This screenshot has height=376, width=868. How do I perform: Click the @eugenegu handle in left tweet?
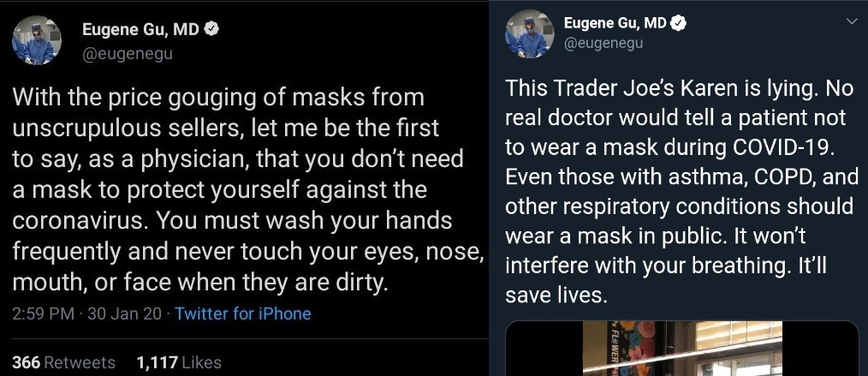(127, 52)
